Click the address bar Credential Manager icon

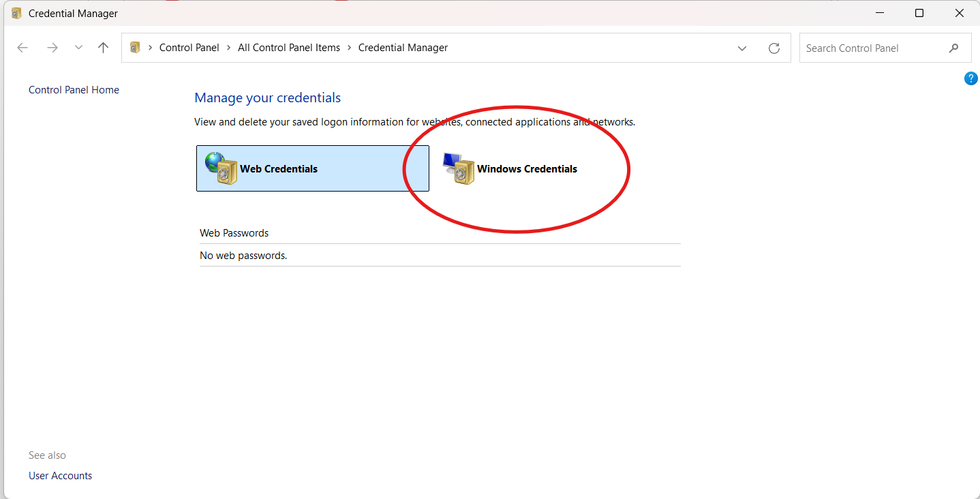point(135,48)
